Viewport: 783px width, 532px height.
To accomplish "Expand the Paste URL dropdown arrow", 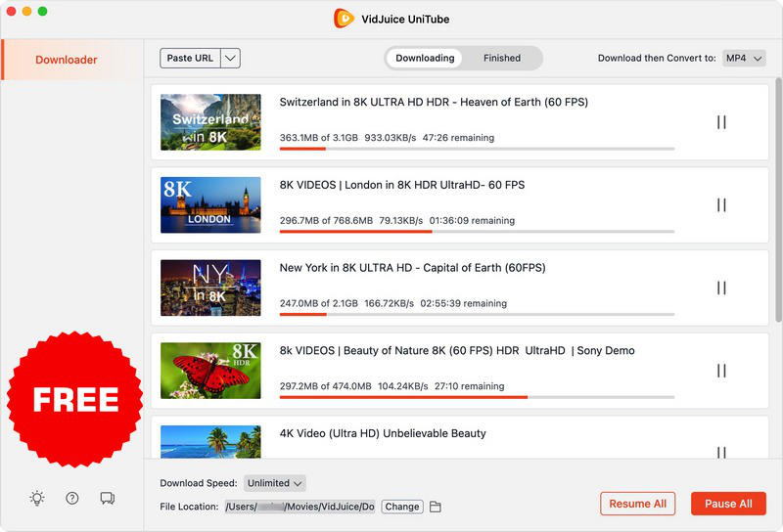I will (x=230, y=58).
